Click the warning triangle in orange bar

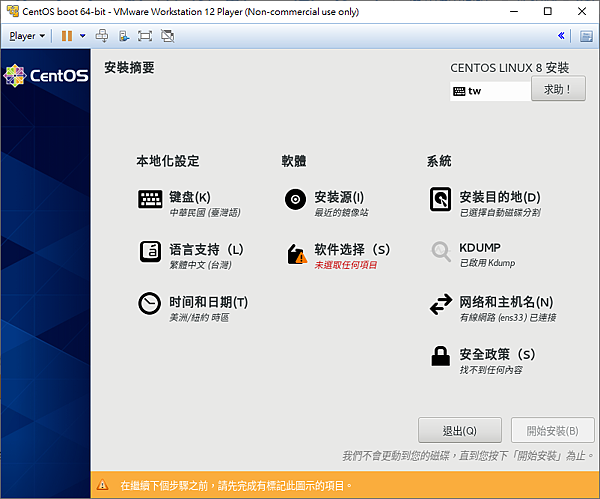(x=102, y=485)
